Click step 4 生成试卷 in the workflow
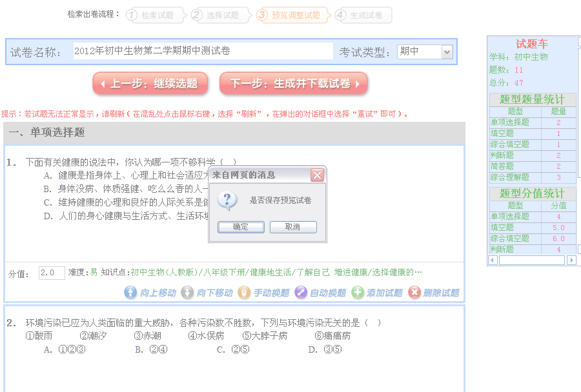 click(x=363, y=15)
